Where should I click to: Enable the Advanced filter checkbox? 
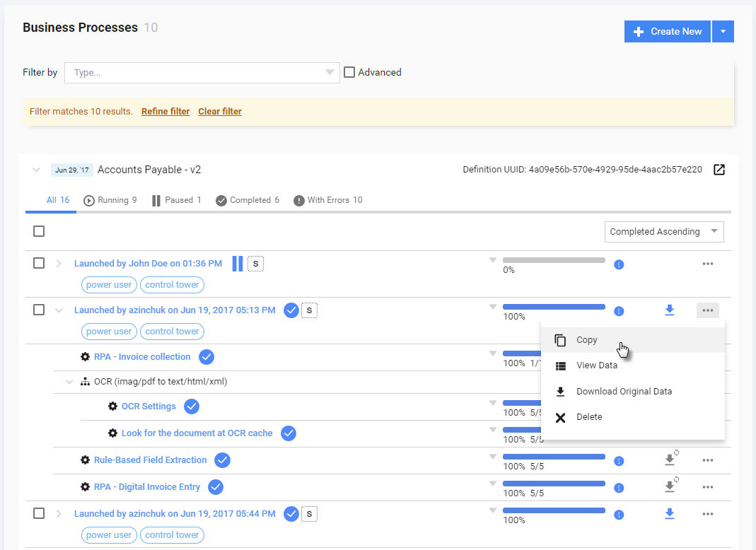click(349, 72)
